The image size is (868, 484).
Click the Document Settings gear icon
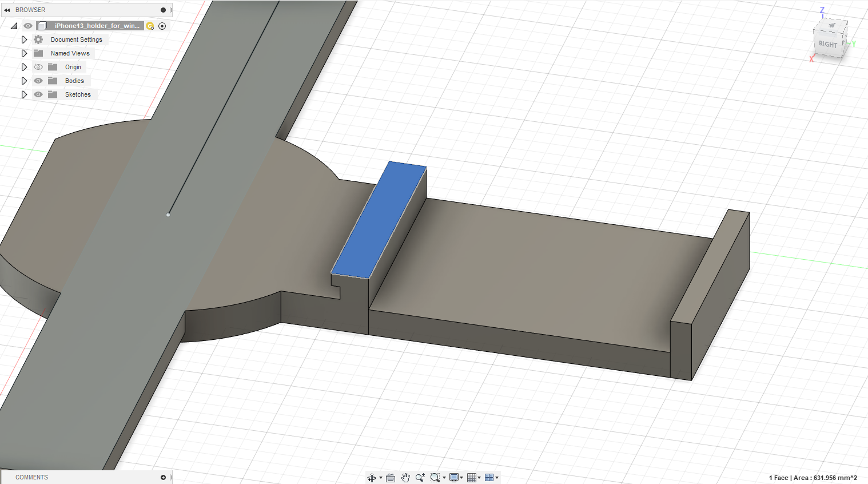38,39
